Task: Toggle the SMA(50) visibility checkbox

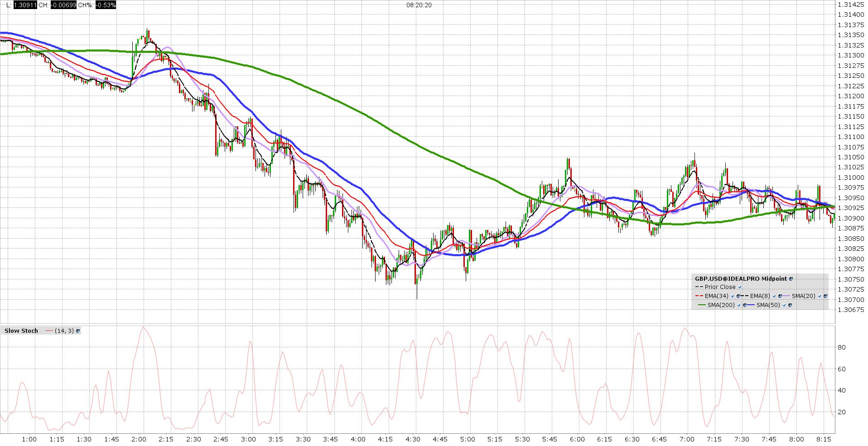Action: (x=784, y=305)
